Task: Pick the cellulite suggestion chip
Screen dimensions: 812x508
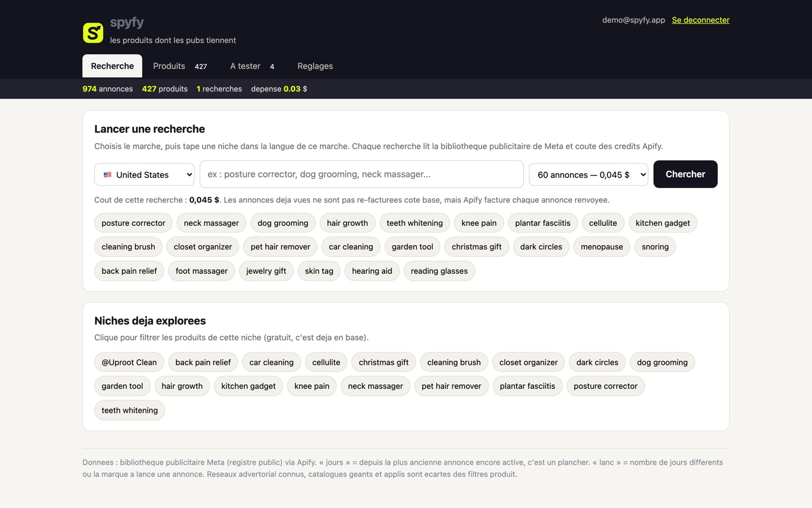Action: pos(603,223)
